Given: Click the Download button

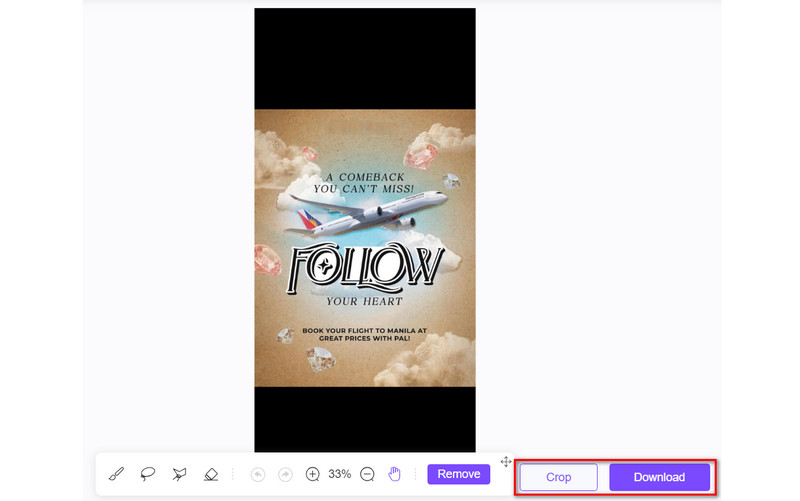Looking at the screenshot, I should [x=659, y=477].
